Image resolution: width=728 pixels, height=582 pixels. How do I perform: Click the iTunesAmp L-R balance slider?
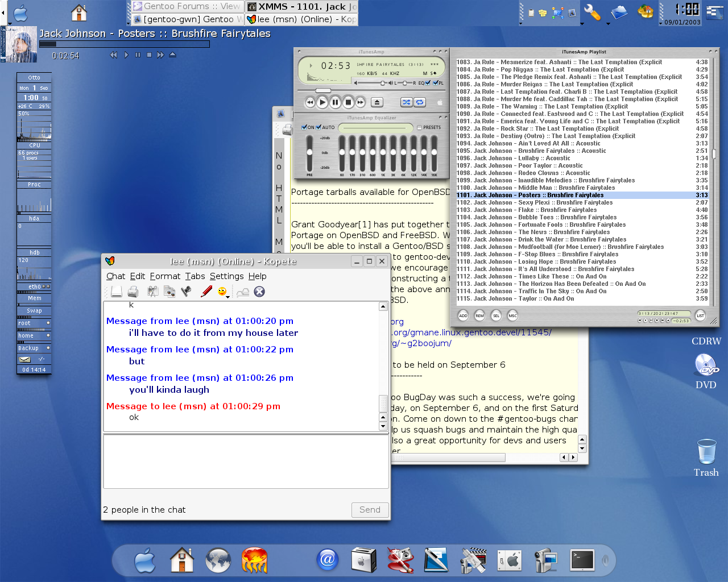coord(405,83)
